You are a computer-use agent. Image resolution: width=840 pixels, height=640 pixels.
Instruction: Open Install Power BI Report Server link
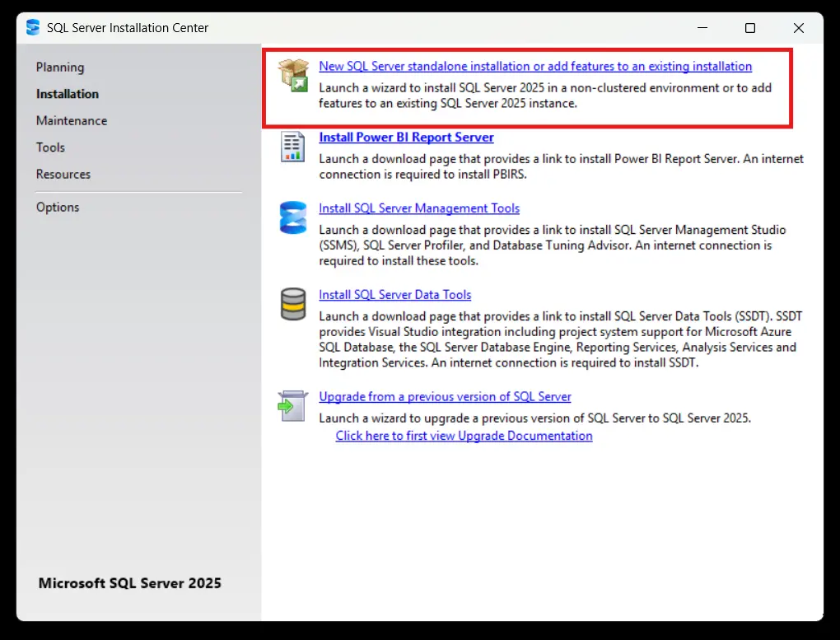(x=406, y=138)
